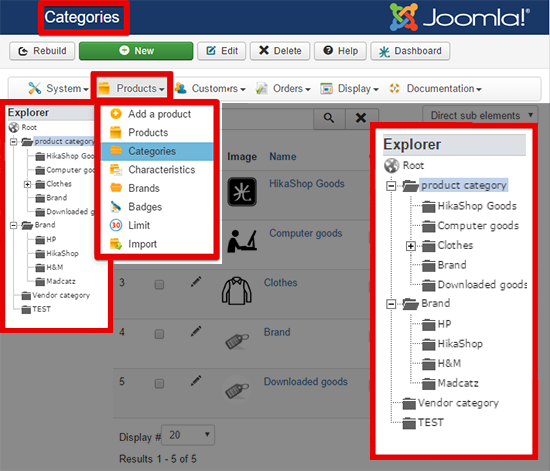Open the Direct sub elements dropdown
This screenshot has width=550, height=471.
[479, 115]
